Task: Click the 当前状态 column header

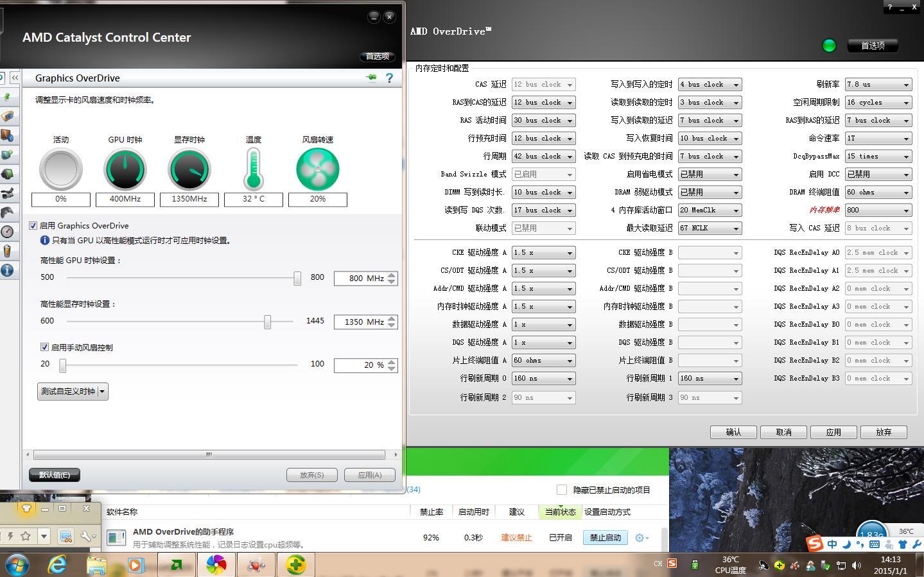Action: (x=561, y=512)
